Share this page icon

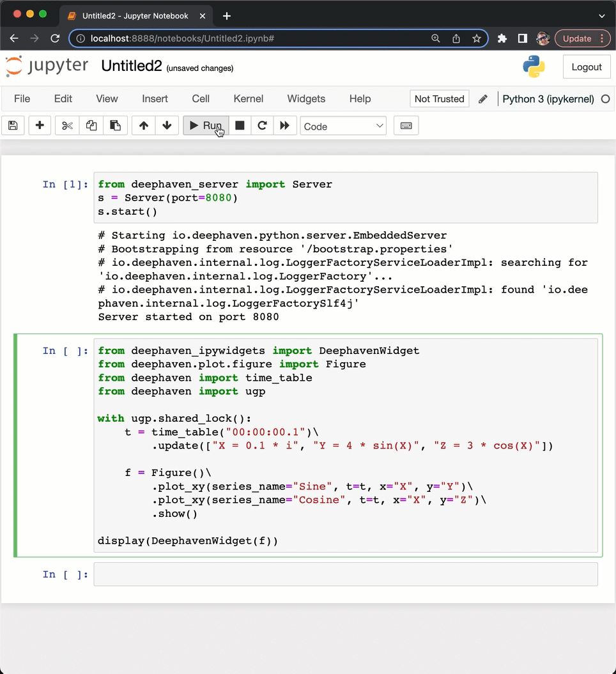(456, 39)
